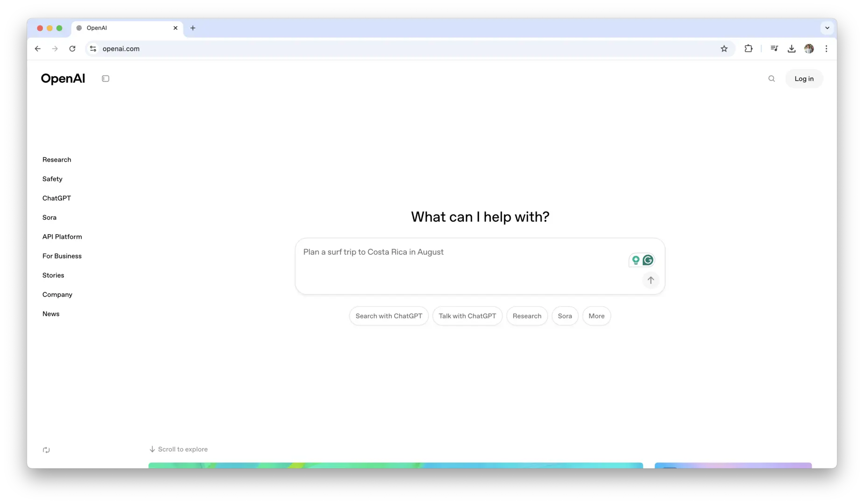
Task: Expand the More pill options
Action: pyautogui.click(x=596, y=316)
